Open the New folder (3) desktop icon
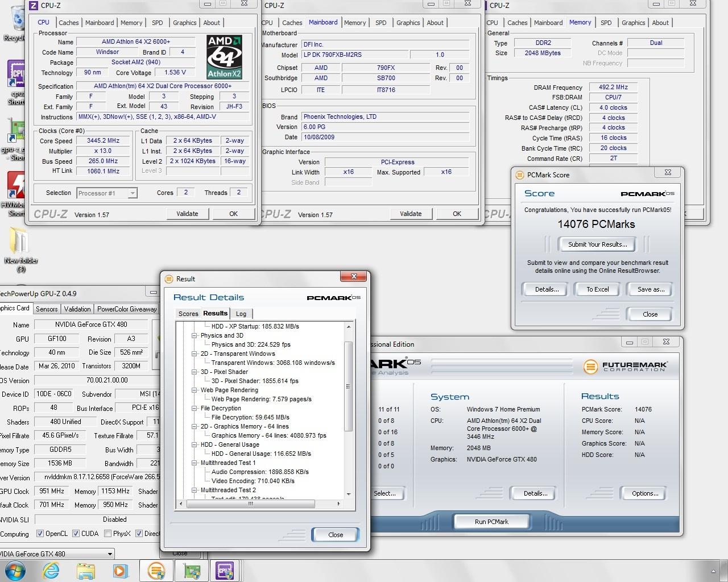This screenshot has height=582, width=728. pos(20,250)
